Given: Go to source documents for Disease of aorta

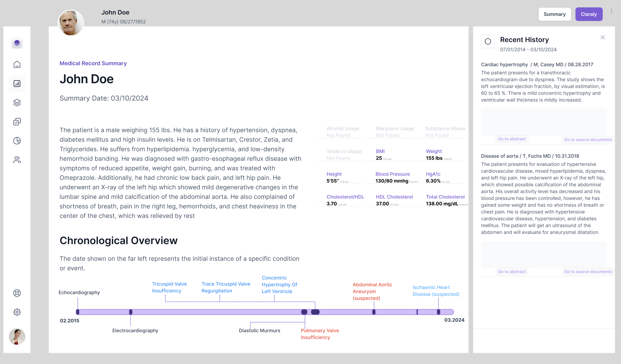Looking at the screenshot, I should 588,272.
